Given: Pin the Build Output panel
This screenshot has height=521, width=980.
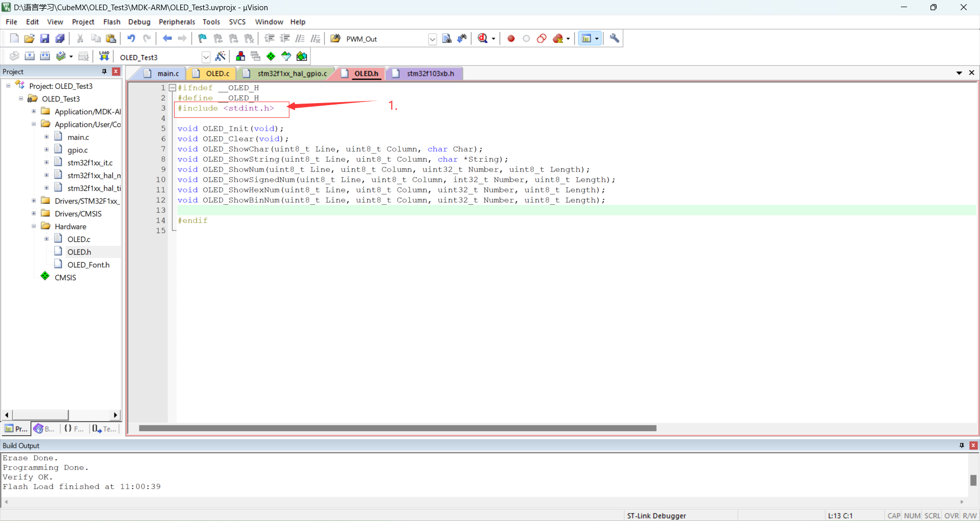Looking at the screenshot, I should [x=962, y=445].
